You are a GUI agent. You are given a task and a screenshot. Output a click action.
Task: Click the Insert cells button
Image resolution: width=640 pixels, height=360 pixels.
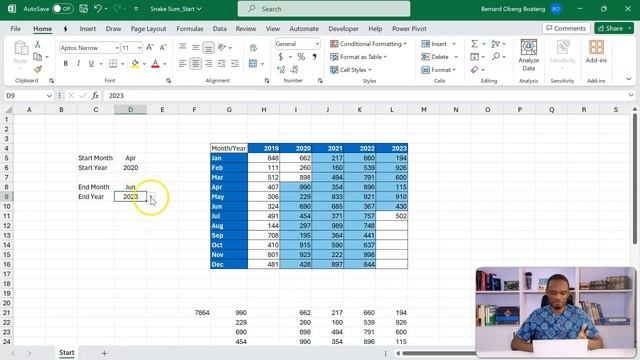[x=434, y=44]
